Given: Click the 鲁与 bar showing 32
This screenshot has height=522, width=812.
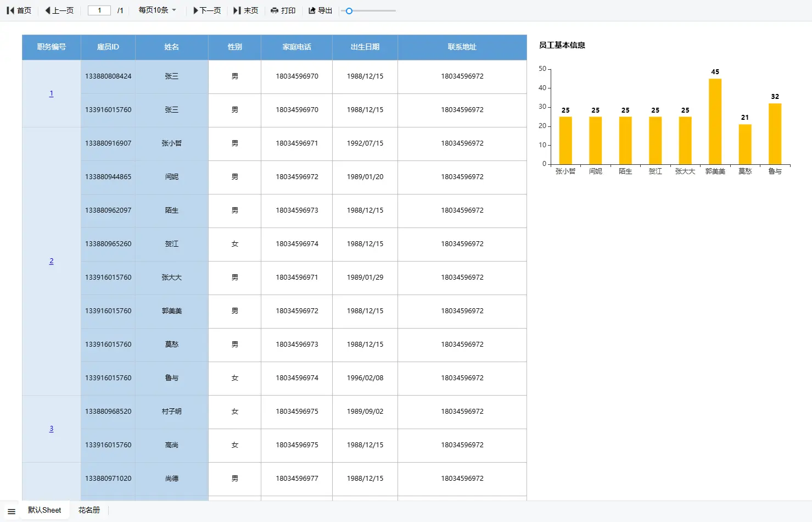Looking at the screenshot, I should 775,134.
